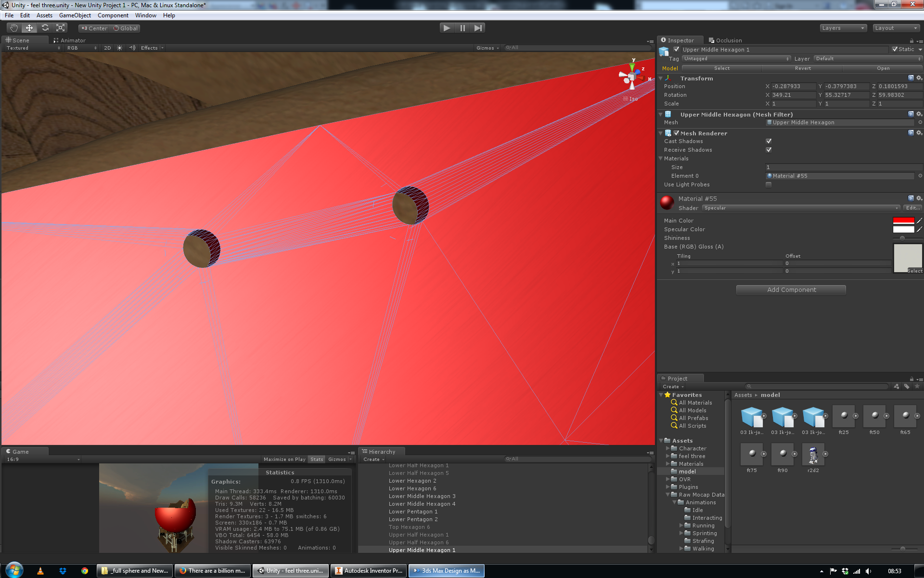Toggle Global handle rotation
Viewport: 924px width, 578px height.
[x=126, y=28]
